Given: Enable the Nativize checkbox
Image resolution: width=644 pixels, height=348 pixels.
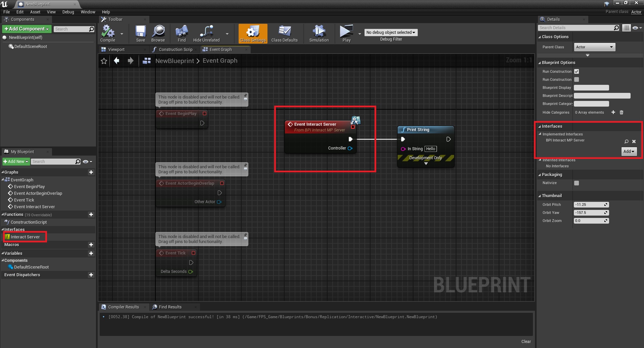Looking at the screenshot, I should [x=577, y=183].
